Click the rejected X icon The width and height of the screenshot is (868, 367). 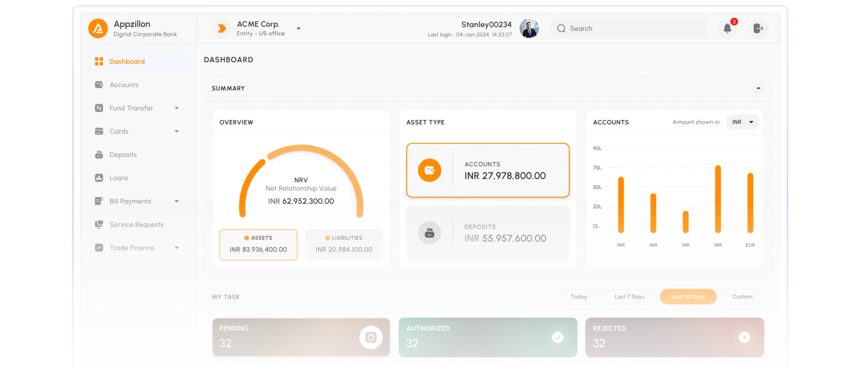pos(744,337)
